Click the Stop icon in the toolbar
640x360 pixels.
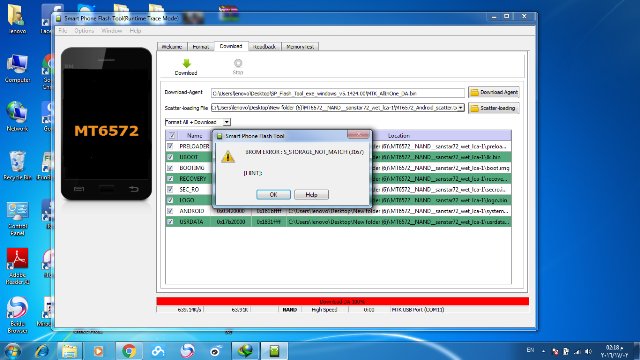[x=238, y=63]
